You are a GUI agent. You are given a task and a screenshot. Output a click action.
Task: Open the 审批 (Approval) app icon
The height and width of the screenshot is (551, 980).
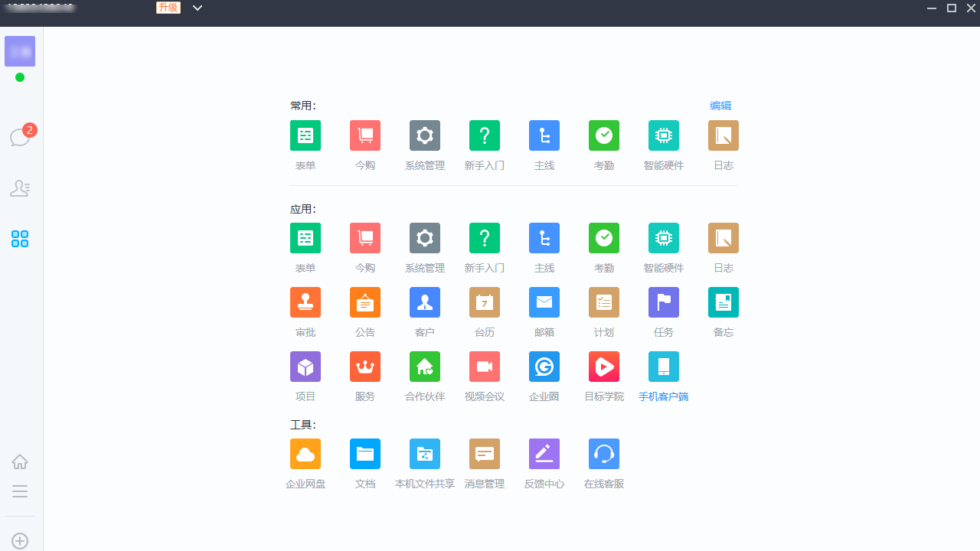305,302
